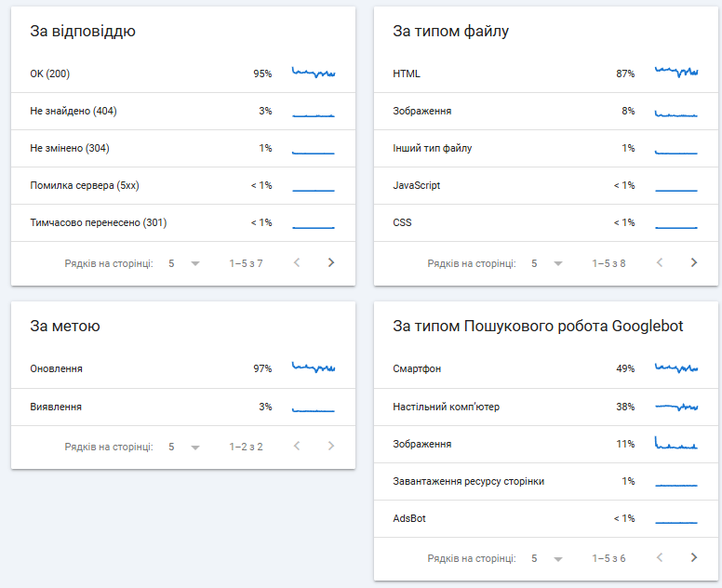Open rows-per-page dropdown in За типом файлу card
Screen dimensions: 722x588
[x=547, y=263]
